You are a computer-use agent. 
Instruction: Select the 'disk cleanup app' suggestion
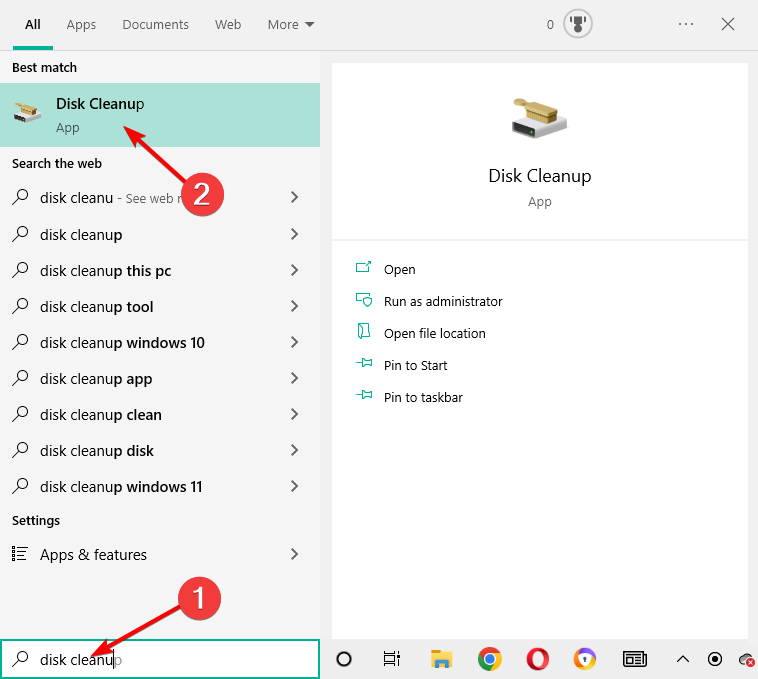pos(160,378)
